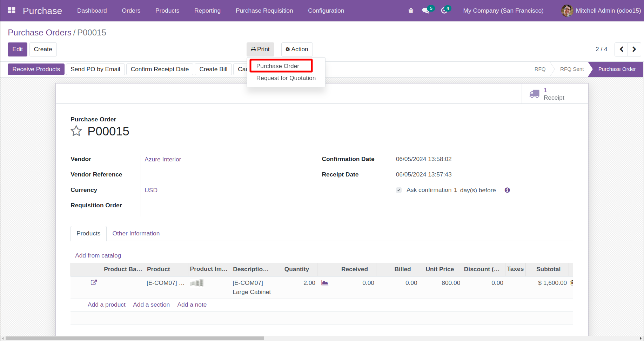Select the Products tab
Viewport: 644px width, 341px height.
coord(88,233)
